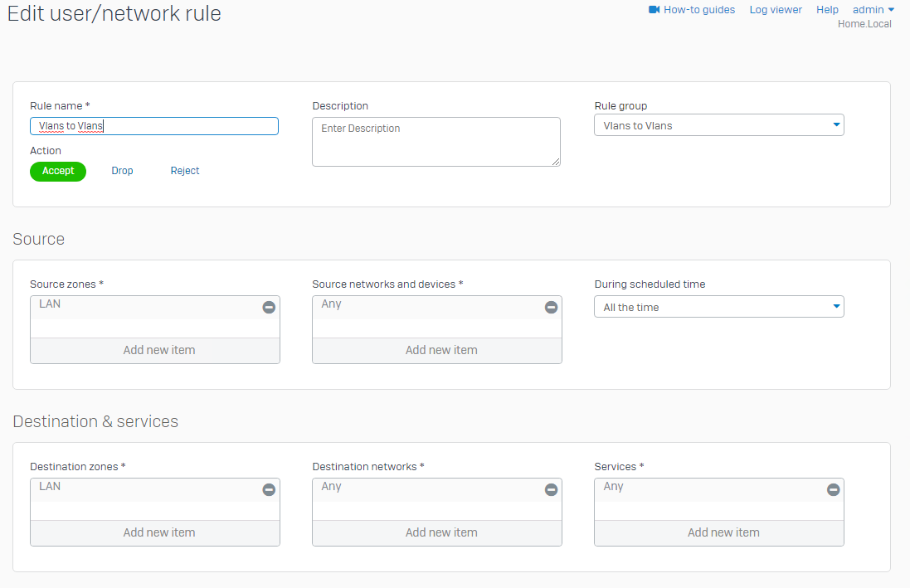The height and width of the screenshot is (588, 910).
Task: Click the How-to guides video icon
Action: 654,10
